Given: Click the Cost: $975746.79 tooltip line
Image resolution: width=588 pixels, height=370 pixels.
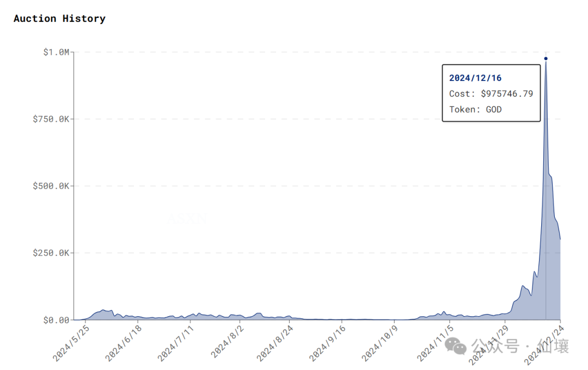Looking at the screenshot, I should [491, 94].
